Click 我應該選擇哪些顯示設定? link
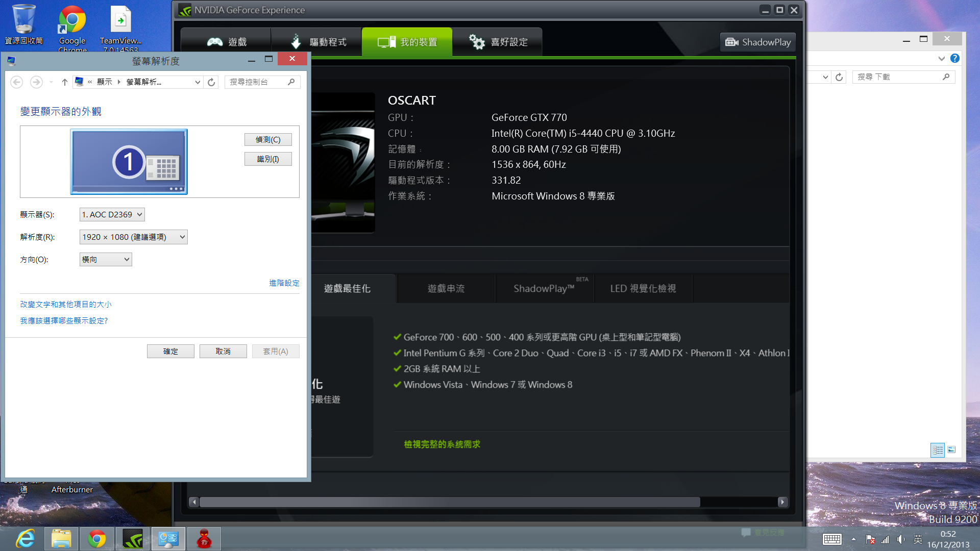 tap(64, 321)
